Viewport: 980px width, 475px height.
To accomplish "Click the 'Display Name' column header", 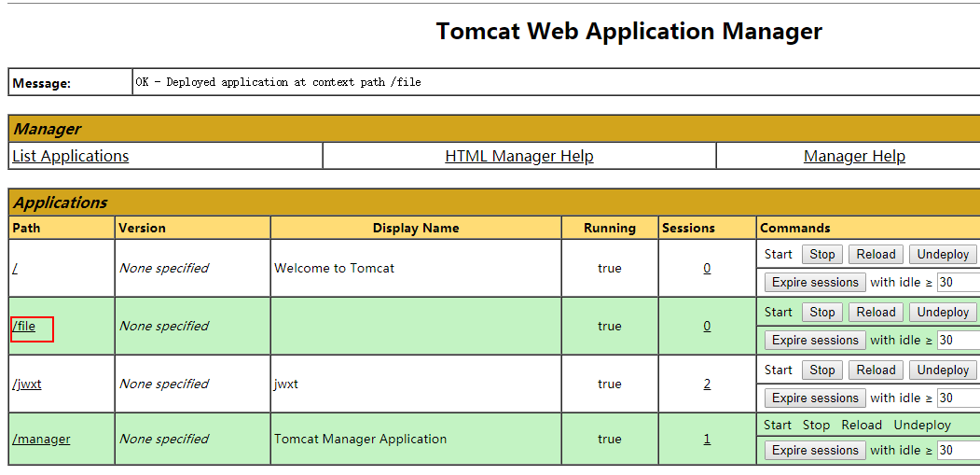I will click(416, 228).
